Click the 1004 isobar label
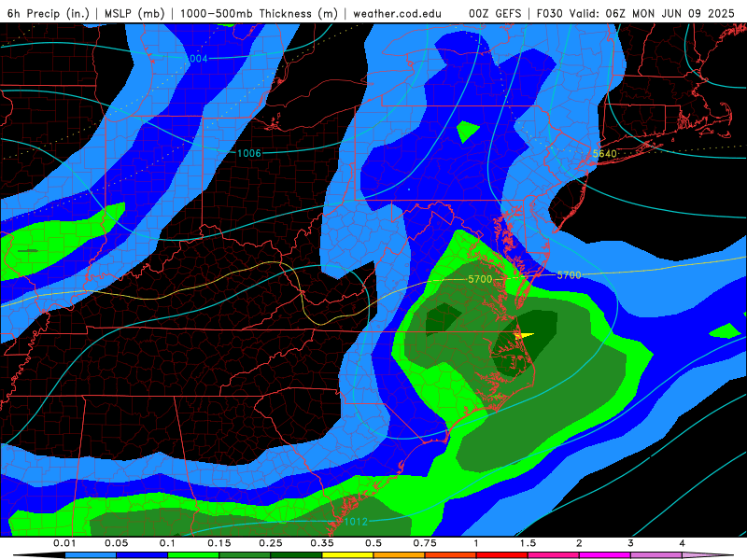 point(196,59)
